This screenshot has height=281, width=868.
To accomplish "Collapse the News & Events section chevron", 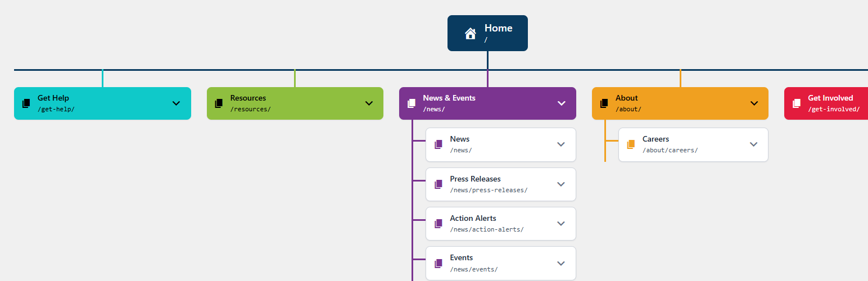I will tap(561, 103).
